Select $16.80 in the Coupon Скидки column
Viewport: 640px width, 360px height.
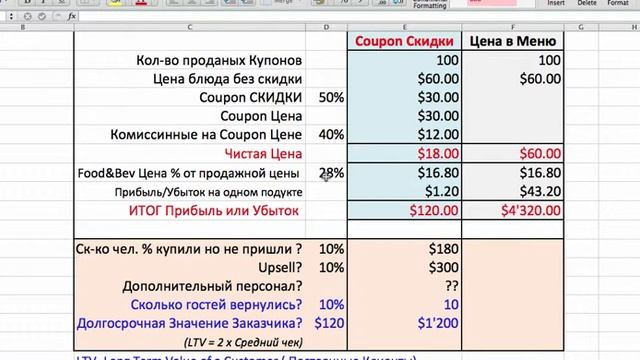click(404, 173)
